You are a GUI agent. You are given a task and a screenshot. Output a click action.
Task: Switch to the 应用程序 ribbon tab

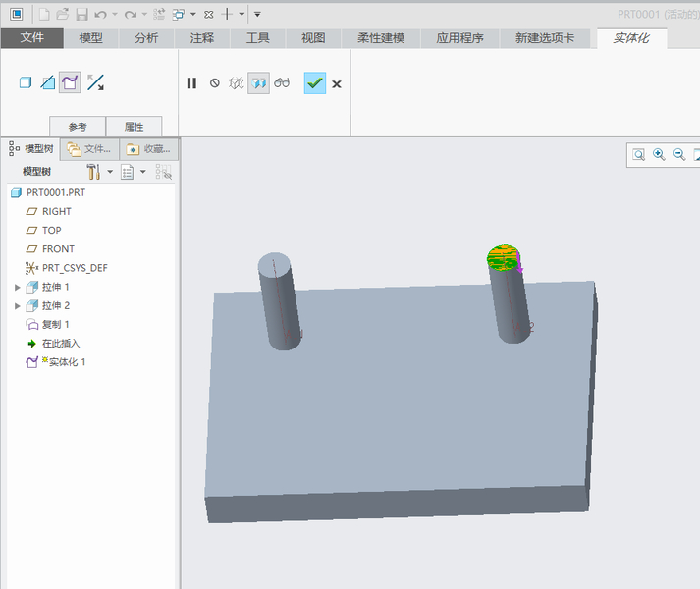click(x=459, y=38)
